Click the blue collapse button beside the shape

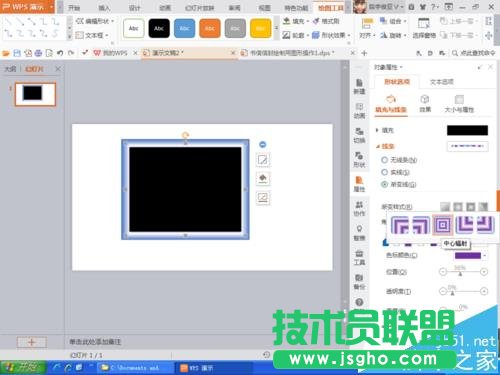pyautogui.click(x=263, y=144)
